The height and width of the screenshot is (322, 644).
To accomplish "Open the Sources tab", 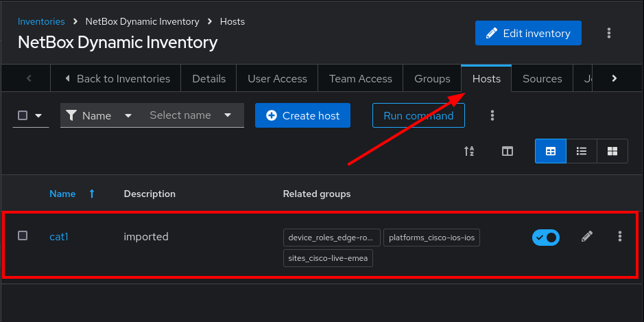I will point(542,78).
